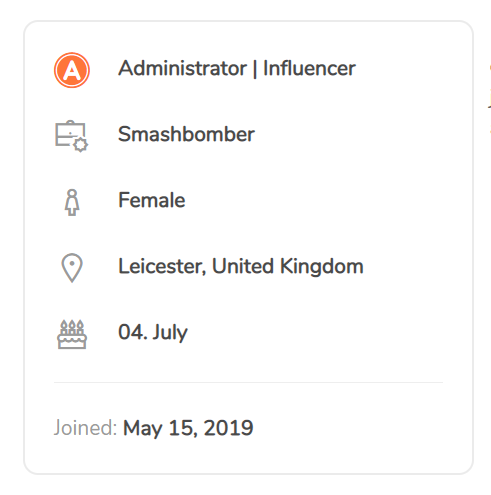Click the horizontal divider above Joined
Viewport: 491px width, 495px height.
pyautogui.click(x=248, y=383)
